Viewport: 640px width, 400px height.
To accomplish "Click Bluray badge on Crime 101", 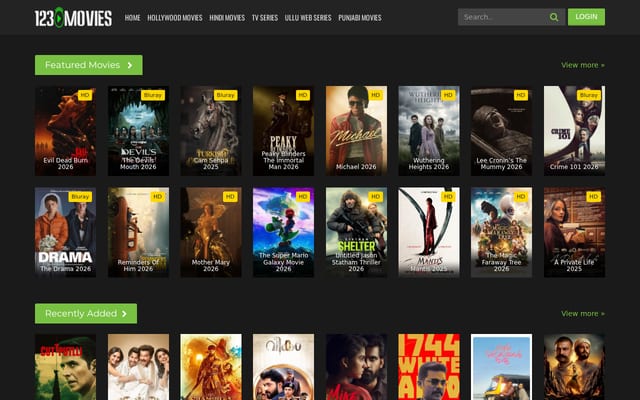I will click(x=589, y=95).
